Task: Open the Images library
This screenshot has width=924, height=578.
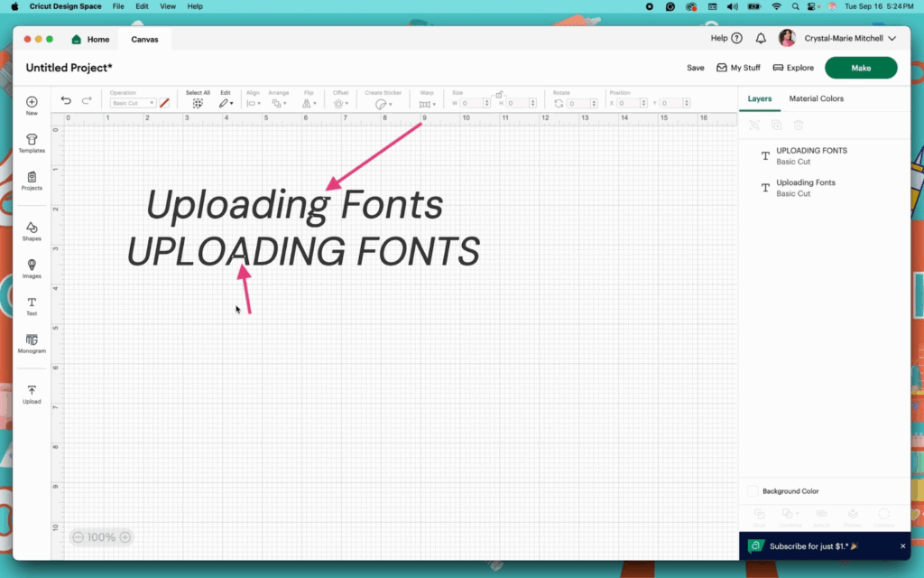Action: (32, 269)
